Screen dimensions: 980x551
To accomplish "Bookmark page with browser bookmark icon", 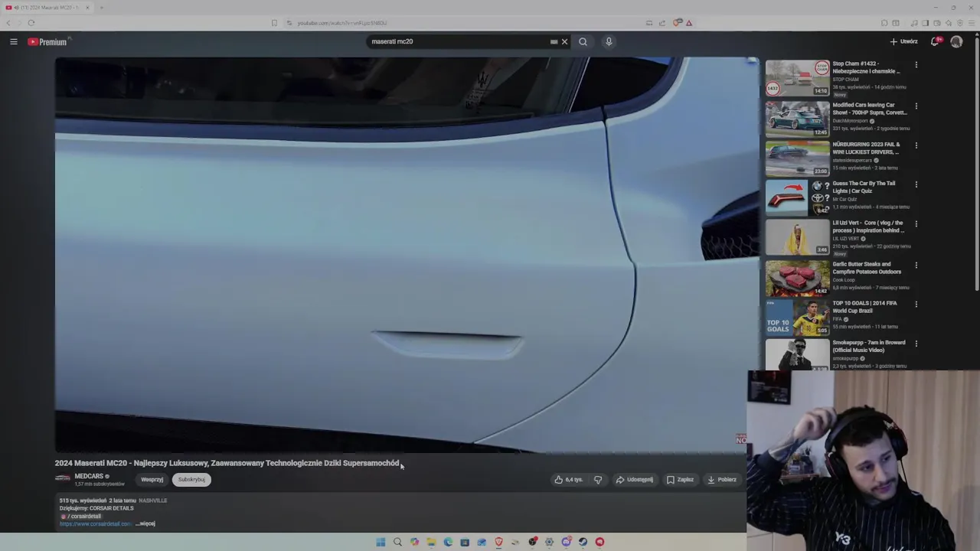I will [274, 23].
